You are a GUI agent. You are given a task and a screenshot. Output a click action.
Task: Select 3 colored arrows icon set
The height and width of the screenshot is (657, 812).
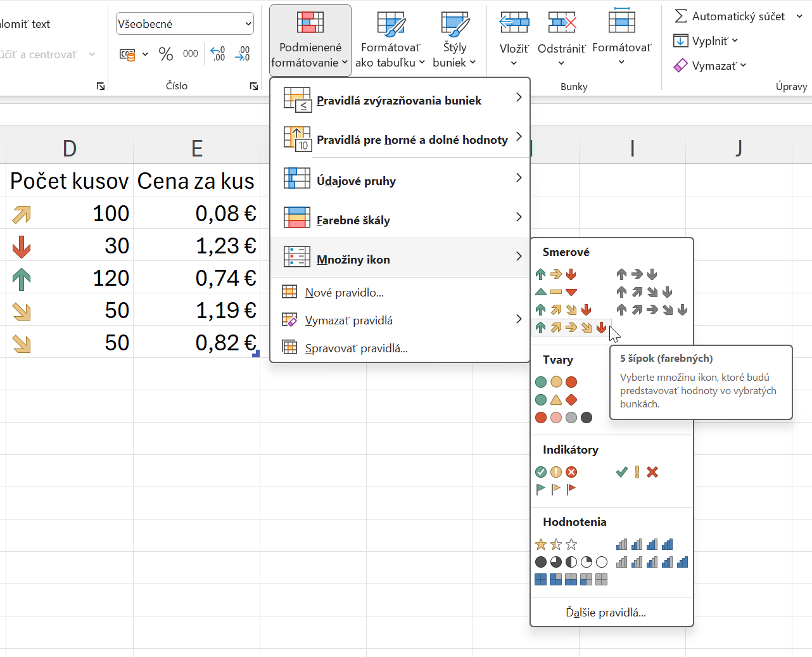[x=555, y=274]
